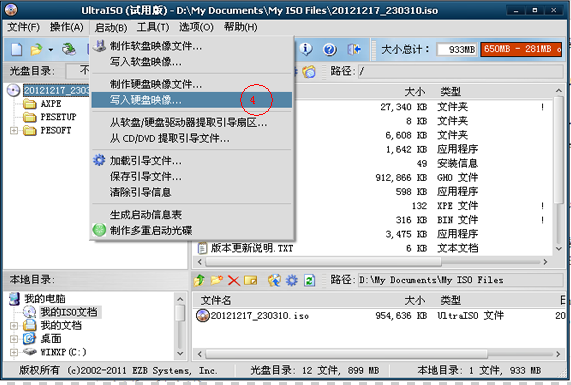Expand the WINXP (C:) drive node
Viewport: 571px width, 385px height.
click(14, 353)
